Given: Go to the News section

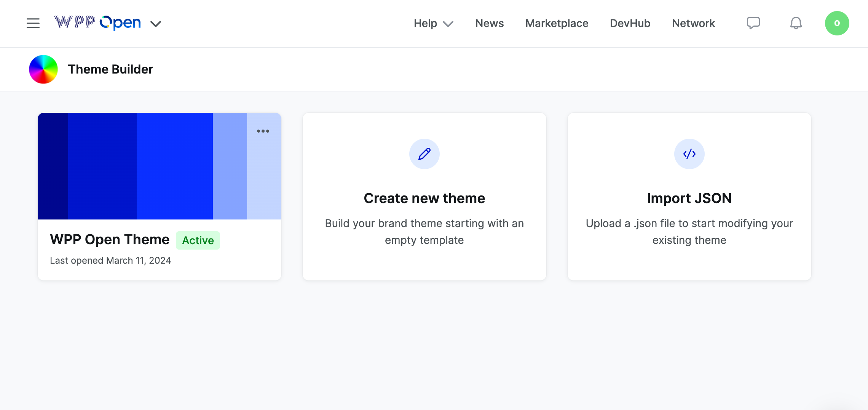Looking at the screenshot, I should [489, 23].
